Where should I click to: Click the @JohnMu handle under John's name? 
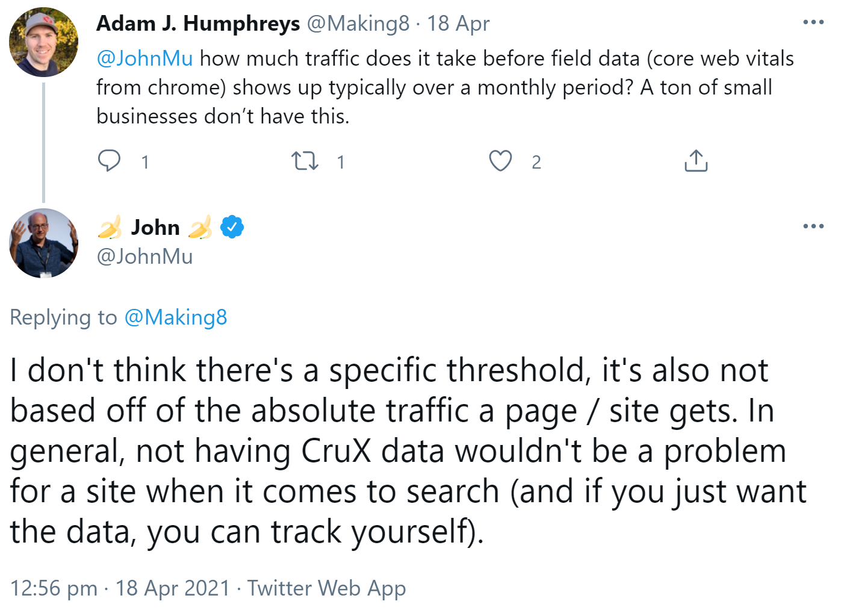[x=144, y=257]
